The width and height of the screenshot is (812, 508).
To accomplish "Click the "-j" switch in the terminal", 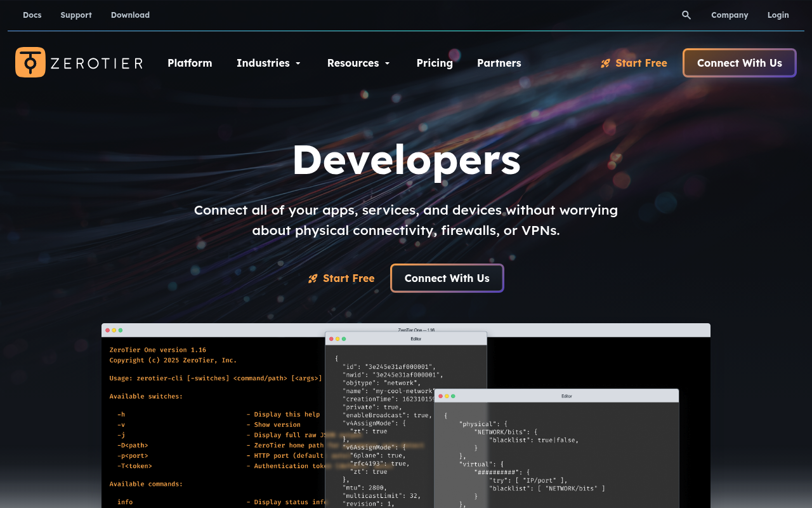I will 121,435.
